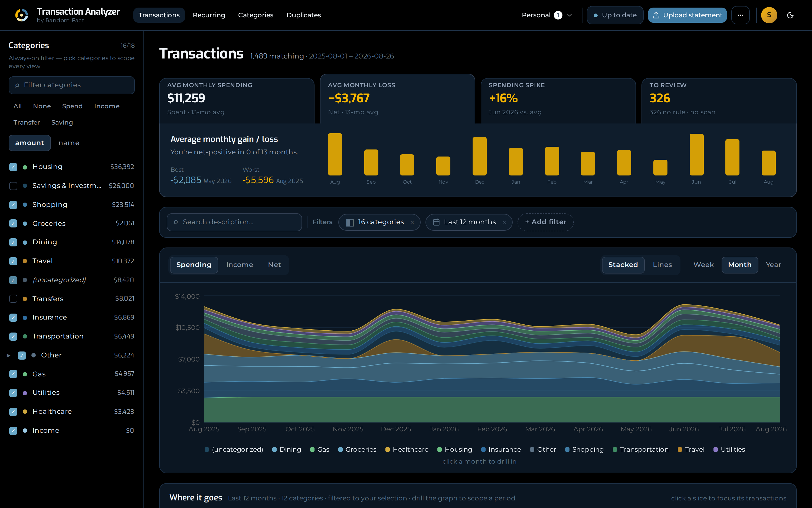This screenshot has height=508, width=812.
Task: Focus the Search description field
Action: (234, 222)
